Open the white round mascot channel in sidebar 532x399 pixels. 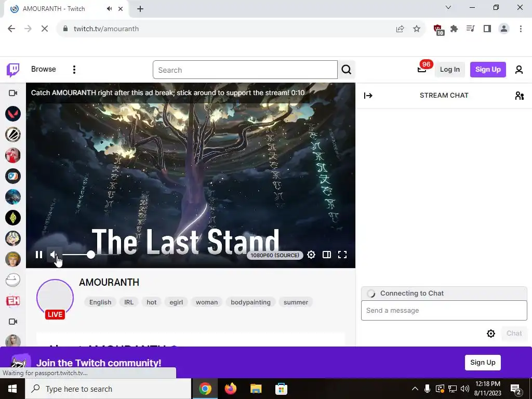pyautogui.click(x=13, y=280)
